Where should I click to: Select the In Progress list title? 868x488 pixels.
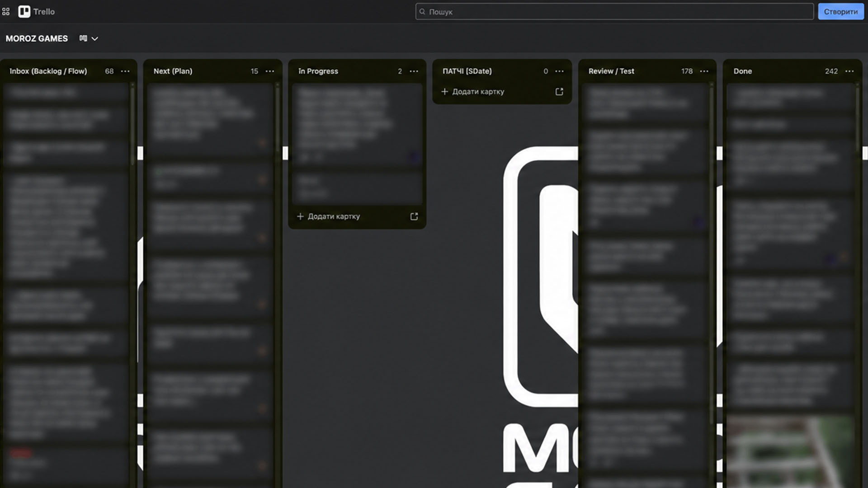pos(318,71)
